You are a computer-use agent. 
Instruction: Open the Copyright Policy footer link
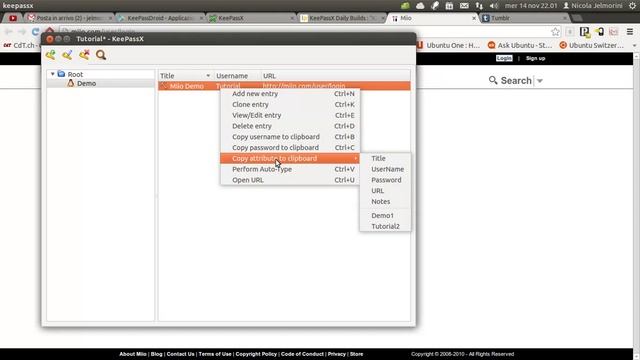(256, 354)
